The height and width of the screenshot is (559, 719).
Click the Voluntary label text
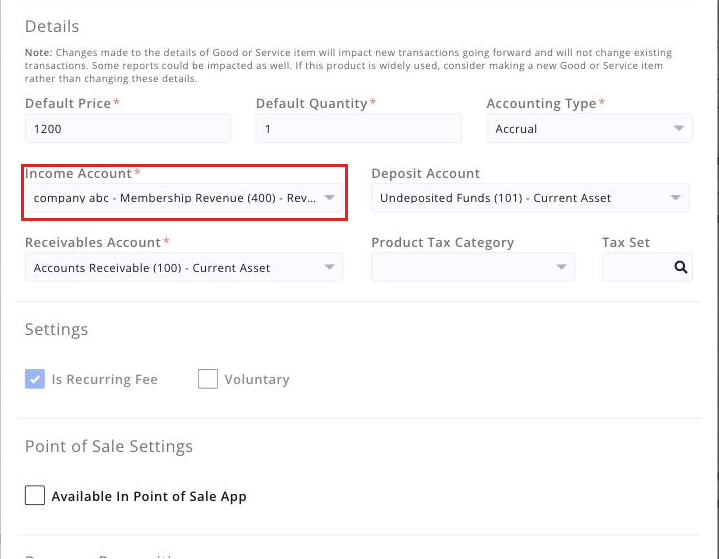(x=257, y=379)
